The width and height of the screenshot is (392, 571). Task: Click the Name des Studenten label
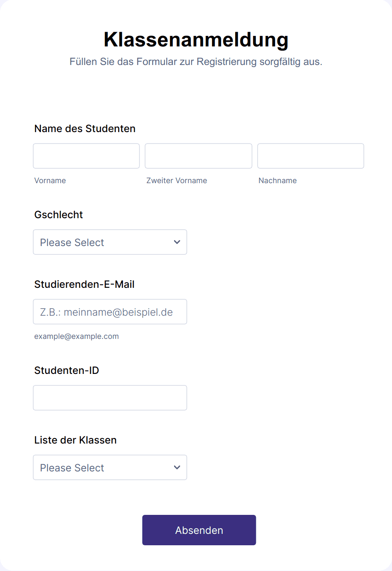pos(85,129)
